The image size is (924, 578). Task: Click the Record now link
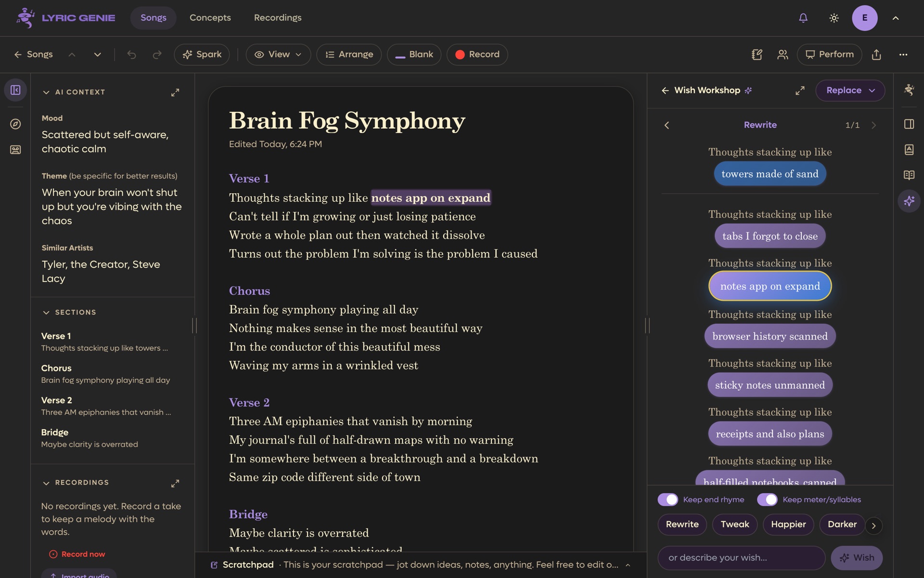coord(77,554)
